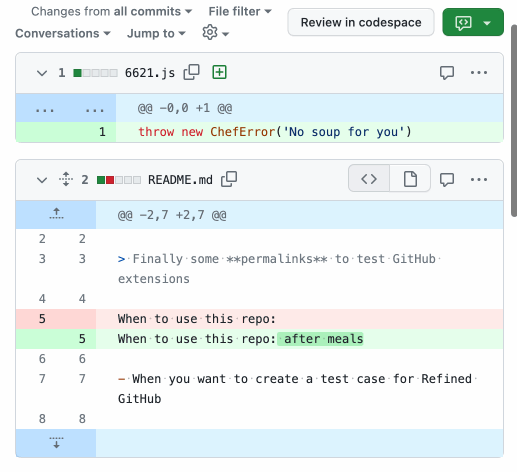Comment on the 6621.js file
517x472 pixels.
point(447,72)
